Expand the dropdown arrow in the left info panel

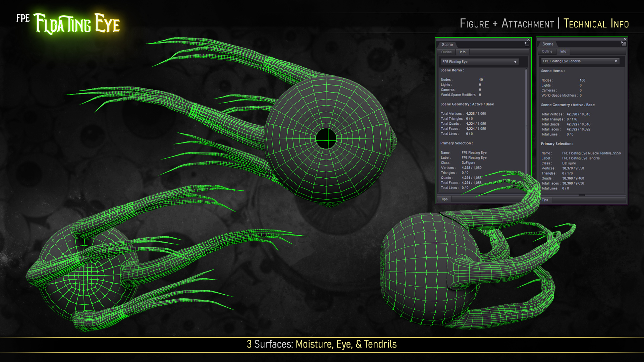tap(516, 62)
